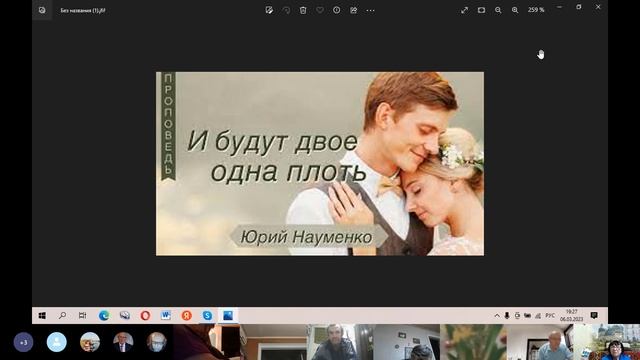Open Microsoft Word from the taskbar
640x360 pixels.
(x=166, y=316)
